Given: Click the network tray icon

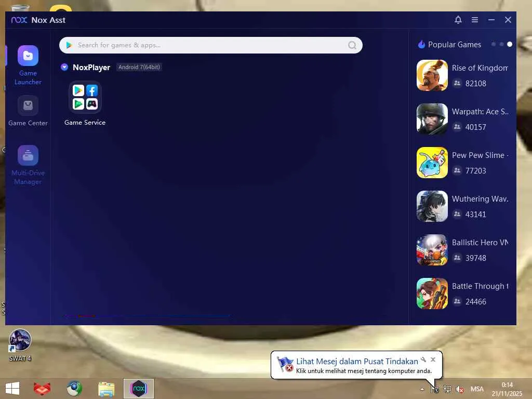Looking at the screenshot, I should [x=447, y=389].
